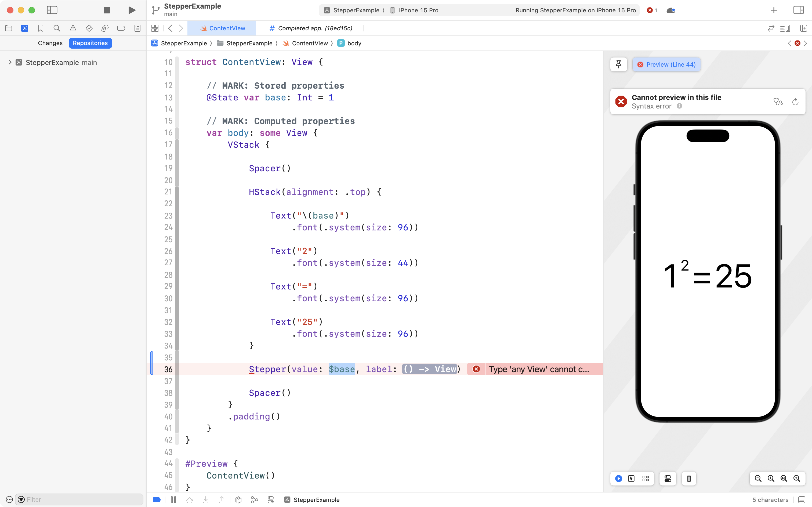Expand the StepperExample main repository
The width and height of the screenshot is (812, 507).
tap(9, 62)
